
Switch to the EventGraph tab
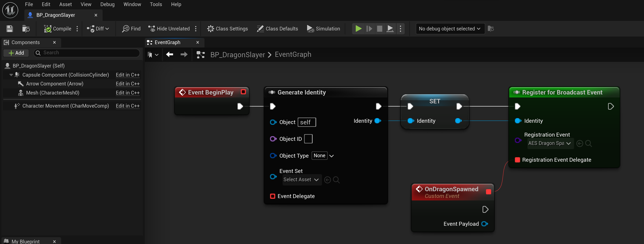pos(167,42)
